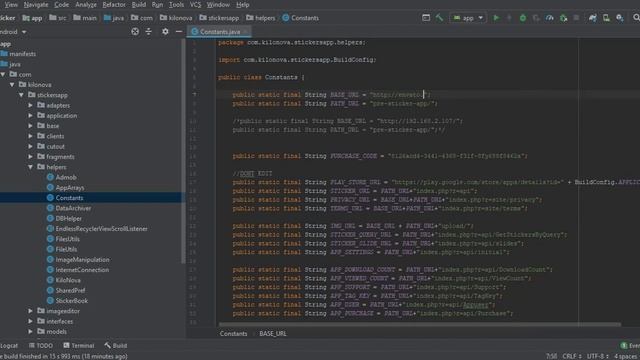Open the TODO tool window
The height and width of the screenshot is (360, 640).
click(41, 345)
